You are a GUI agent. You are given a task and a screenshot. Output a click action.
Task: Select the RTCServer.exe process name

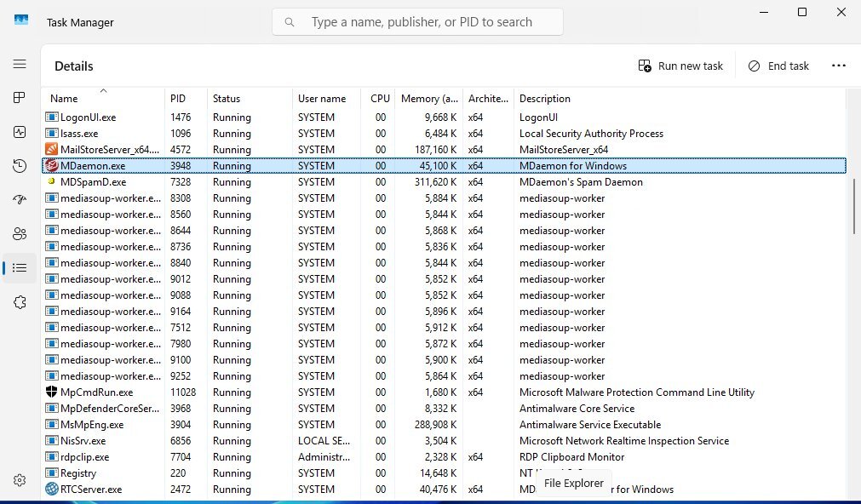point(91,490)
